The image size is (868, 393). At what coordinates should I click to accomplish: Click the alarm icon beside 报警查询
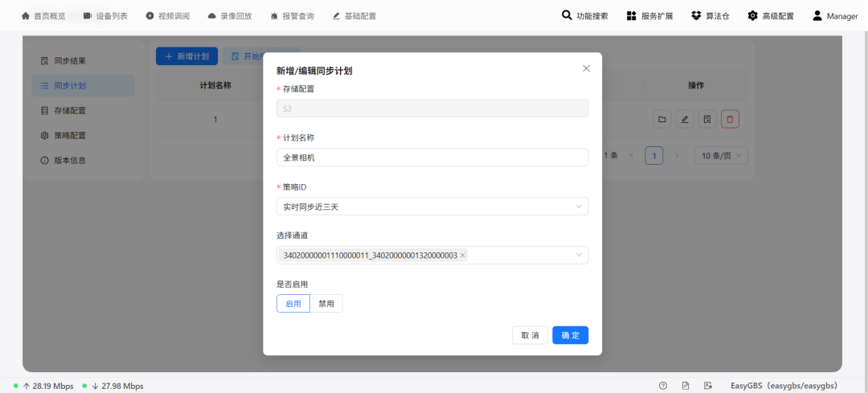click(x=275, y=16)
